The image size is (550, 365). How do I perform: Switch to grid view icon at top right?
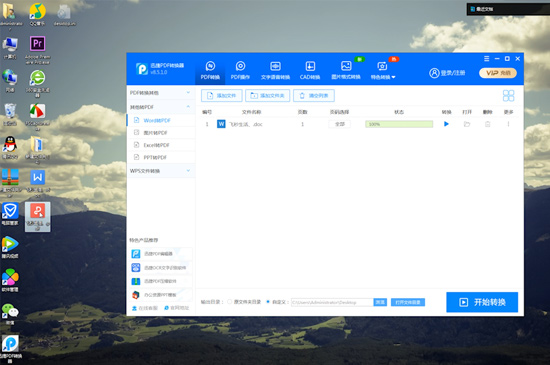pyautogui.click(x=508, y=95)
